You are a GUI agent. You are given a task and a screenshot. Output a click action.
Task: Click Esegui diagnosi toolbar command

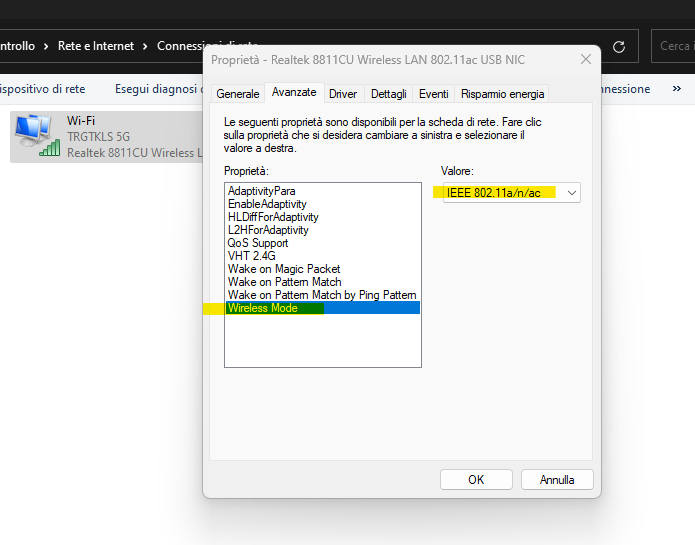coord(155,89)
